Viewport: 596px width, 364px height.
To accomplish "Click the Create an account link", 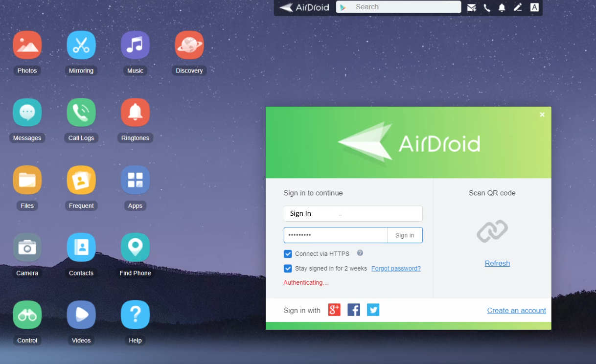I will point(517,311).
